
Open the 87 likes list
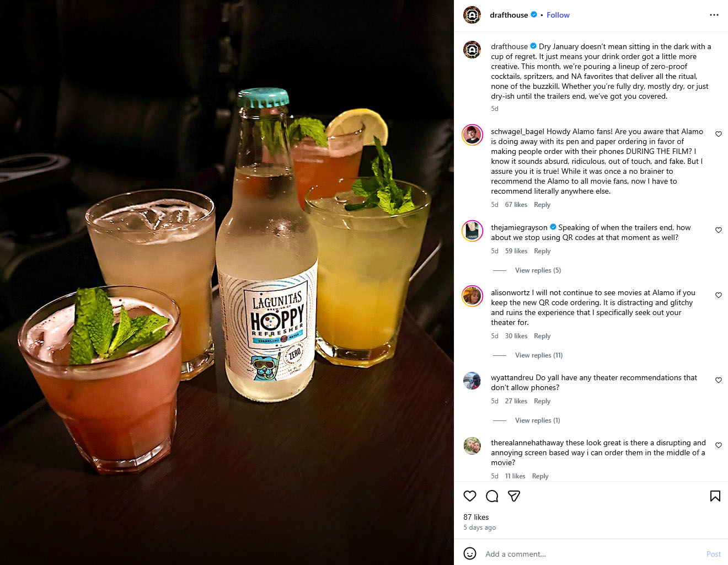pyautogui.click(x=476, y=517)
